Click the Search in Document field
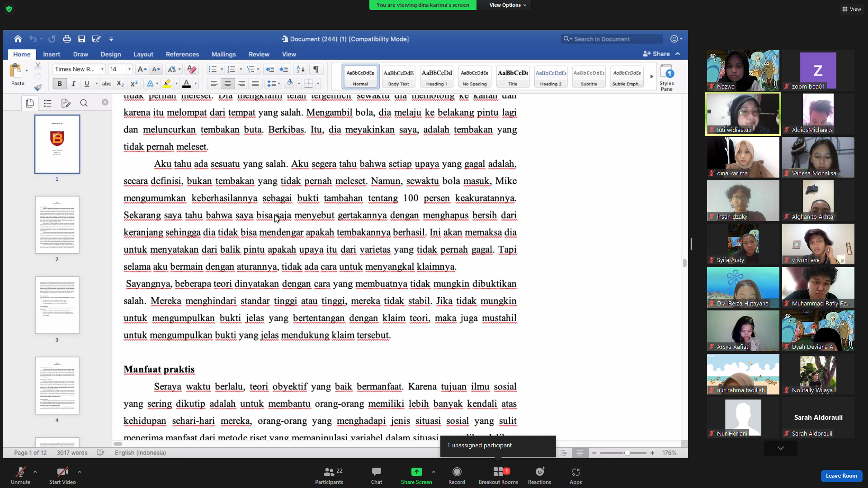868x488 pixels. click(x=612, y=39)
